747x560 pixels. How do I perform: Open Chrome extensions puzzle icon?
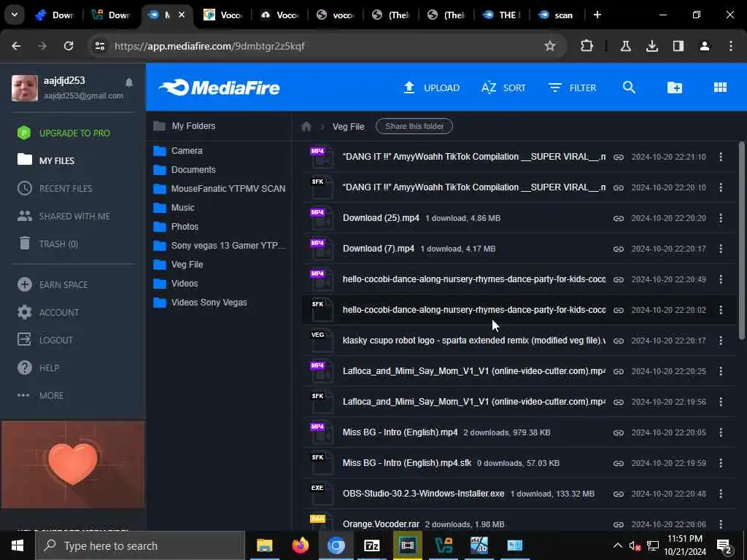pos(587,46)
